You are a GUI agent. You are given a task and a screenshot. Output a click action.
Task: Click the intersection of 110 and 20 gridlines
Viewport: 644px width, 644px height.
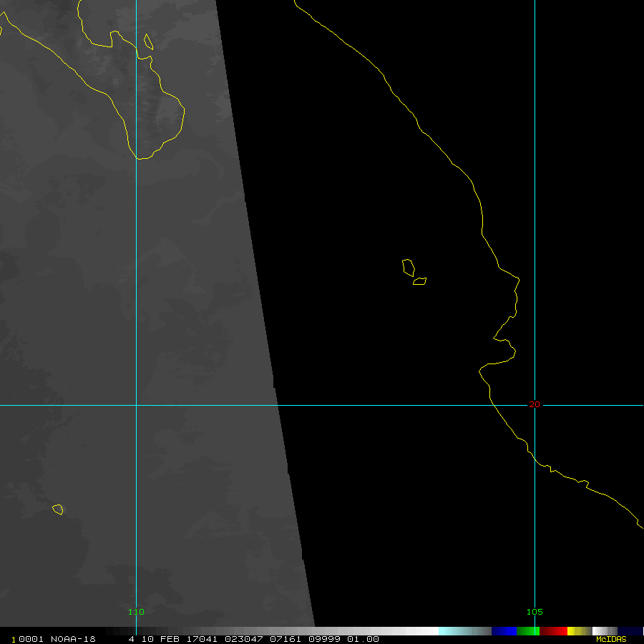(x=136, y=405)
